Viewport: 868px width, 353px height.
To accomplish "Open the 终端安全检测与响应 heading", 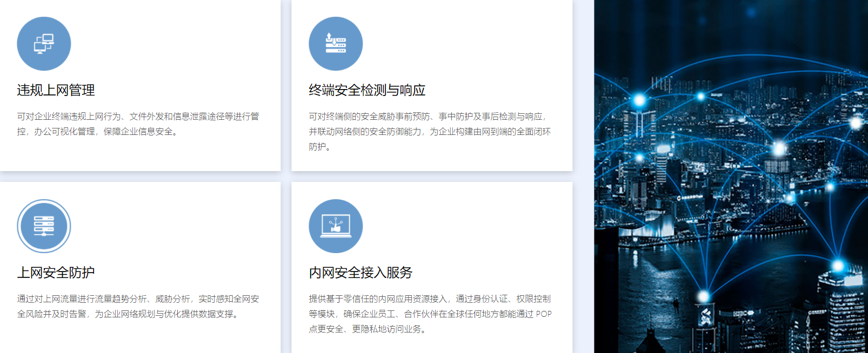I will [x=367, y=90].
